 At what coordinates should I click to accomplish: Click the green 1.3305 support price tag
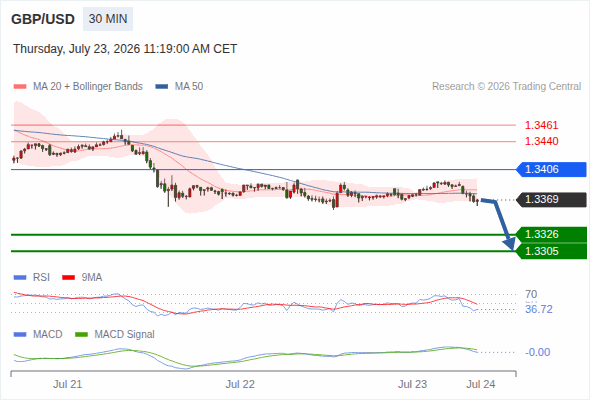551,251
